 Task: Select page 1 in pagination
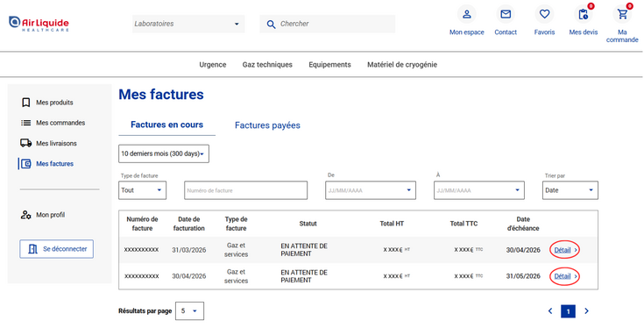pos(568,311)
